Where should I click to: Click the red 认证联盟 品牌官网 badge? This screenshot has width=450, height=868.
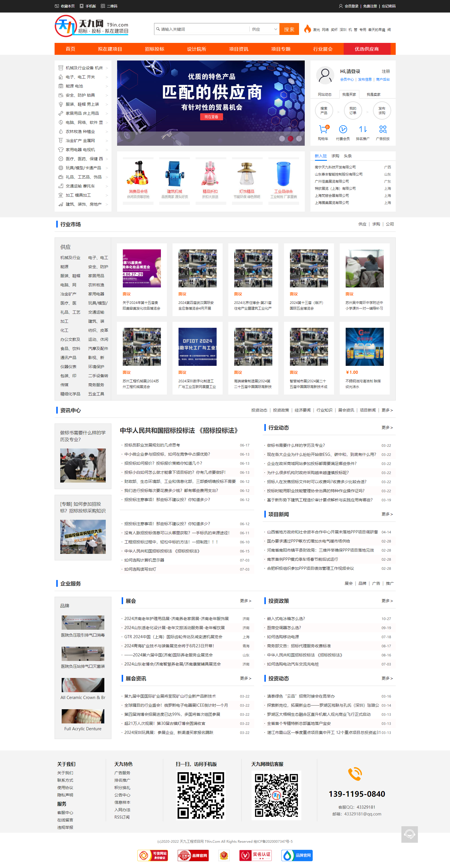(193, 855)
